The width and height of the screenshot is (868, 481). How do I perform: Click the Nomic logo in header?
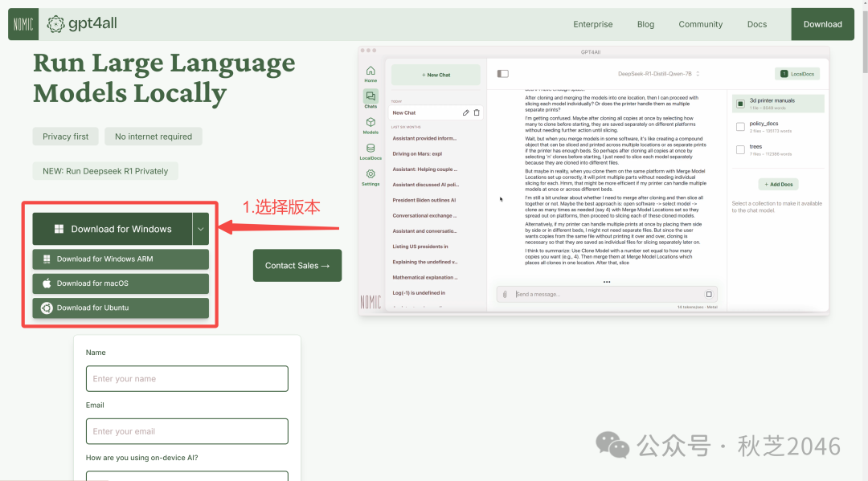pyautogui.click(x=23, y=24)
